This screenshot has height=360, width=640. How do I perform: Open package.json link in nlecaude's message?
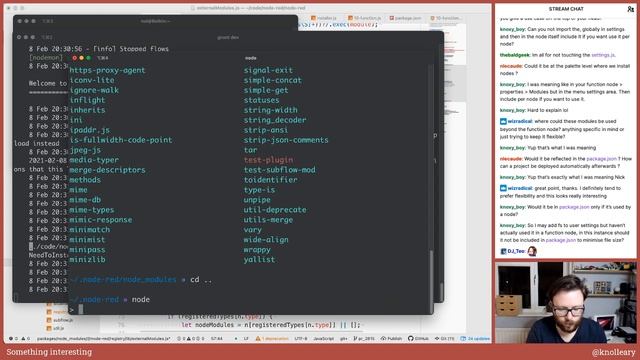click(602, 159)
